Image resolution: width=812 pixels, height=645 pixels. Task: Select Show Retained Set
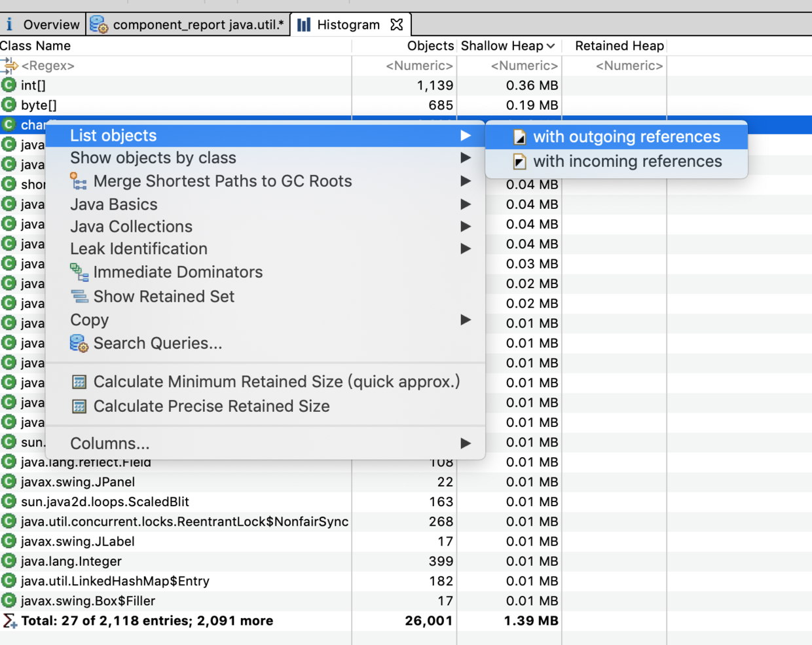[265, 297]
